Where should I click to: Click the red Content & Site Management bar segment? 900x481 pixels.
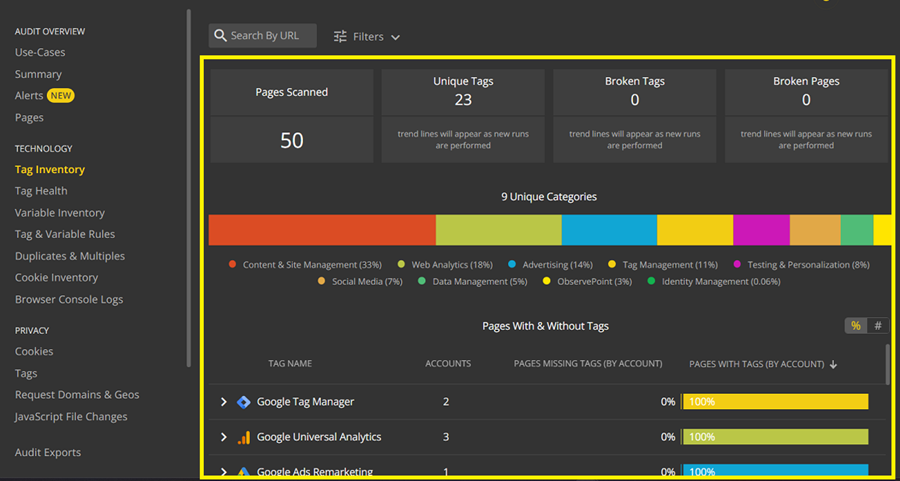tap(321, 230)
